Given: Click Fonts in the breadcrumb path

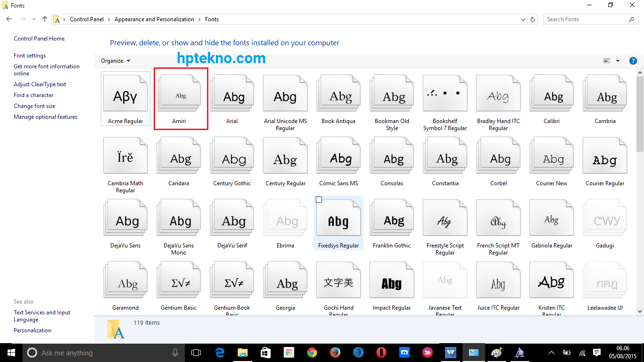Looking at the screenshot, I should tap(212, 19).
